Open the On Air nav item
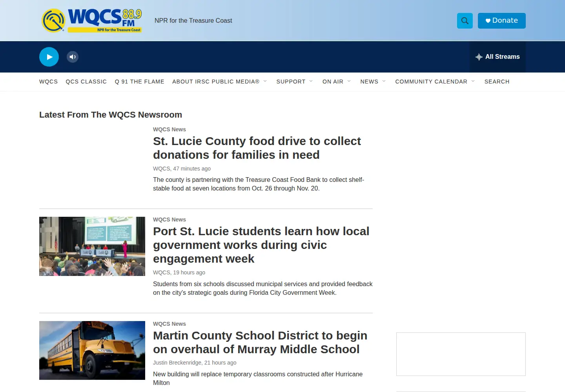This screenshot has height=392, width=565. point(333,82)
